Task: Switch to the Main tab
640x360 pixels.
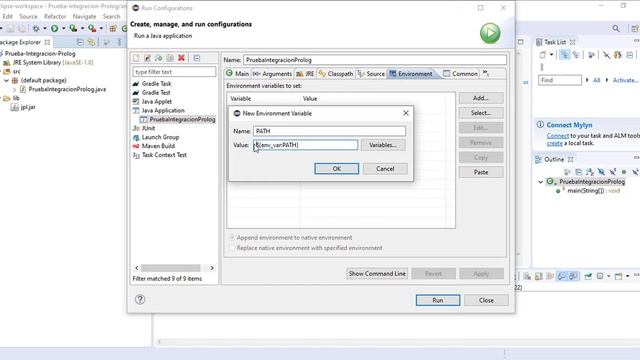Action: [x=238, y=73]
